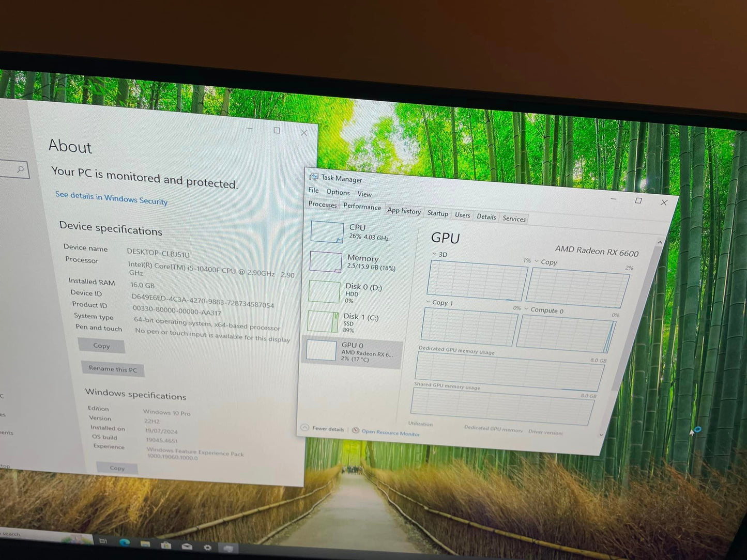
Task: Collapse the Copy 1 engine section
Action: pyautogui.click(x=428, y=302)
